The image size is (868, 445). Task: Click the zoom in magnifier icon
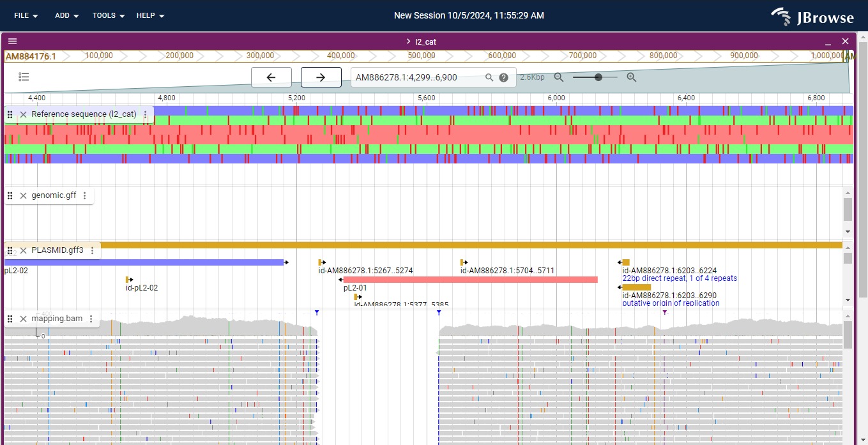click(632, 77)
